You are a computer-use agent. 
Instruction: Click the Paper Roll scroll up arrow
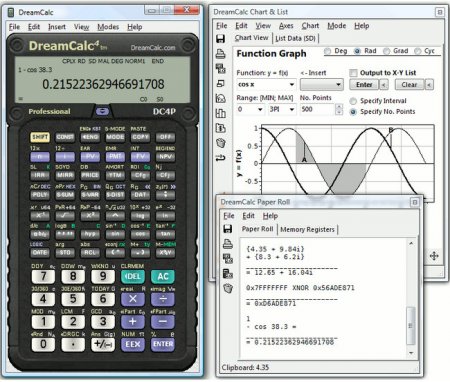pos(411,244)
